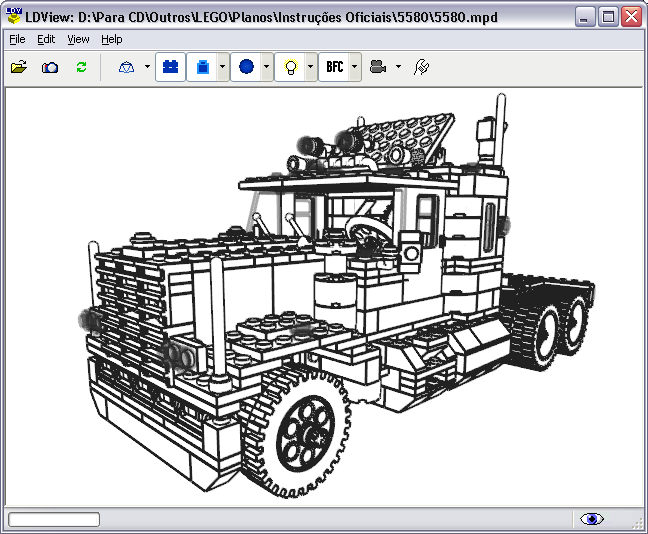Minimize the LDView window

pos(584,17)
